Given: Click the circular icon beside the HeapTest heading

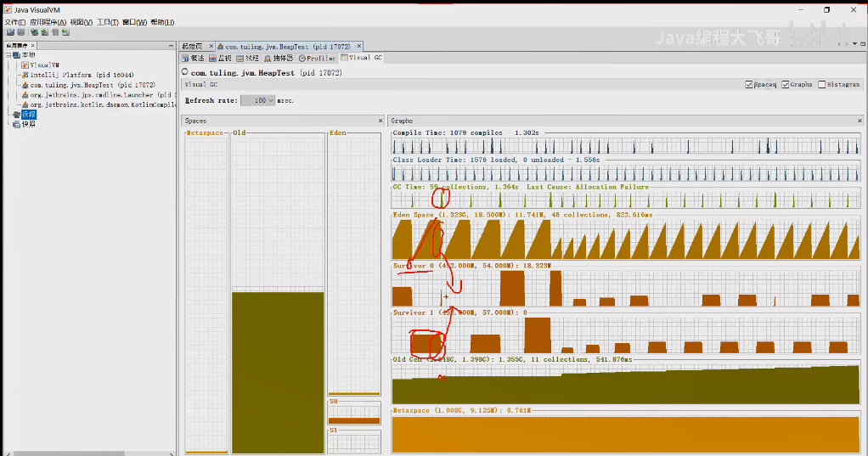Looking at the screenshot, I should click(x=185, y=72).
